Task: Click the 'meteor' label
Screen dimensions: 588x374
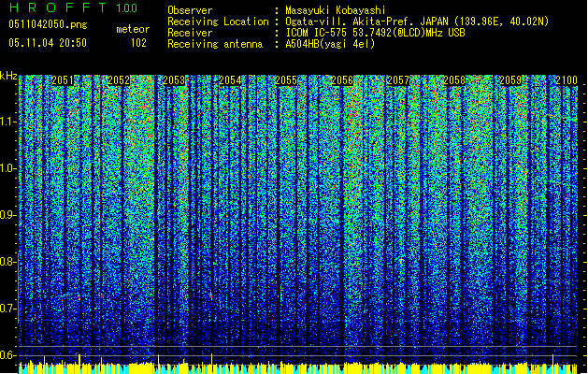Action: tap(133, 29)
